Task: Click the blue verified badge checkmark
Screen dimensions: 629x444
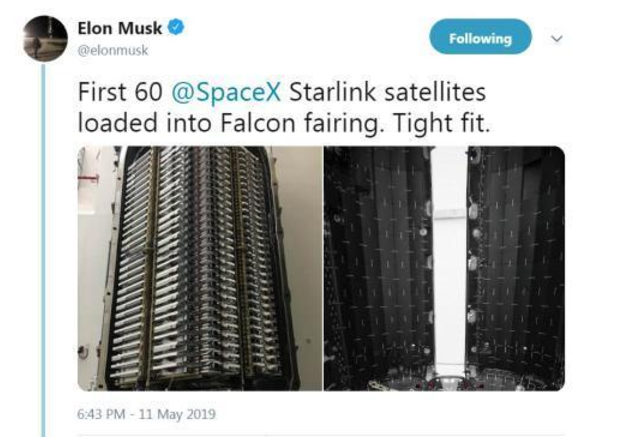Action: (176, 29)
